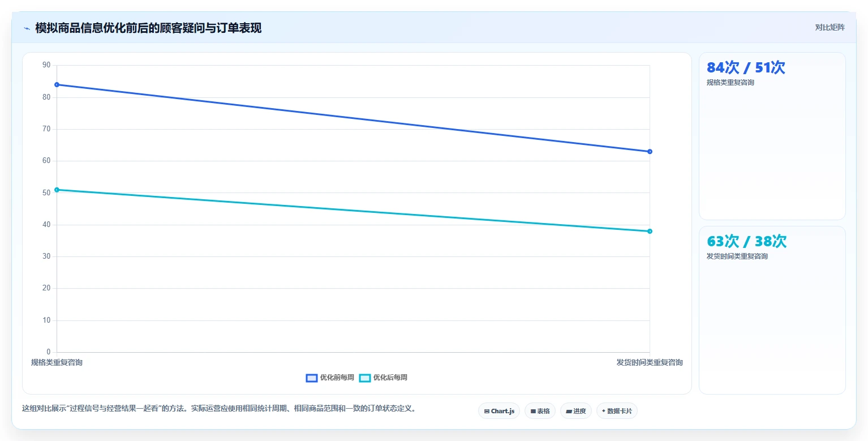Toggle the 优化前每周 legend item
The image size is (868, 441).
[x=330, y=378]
